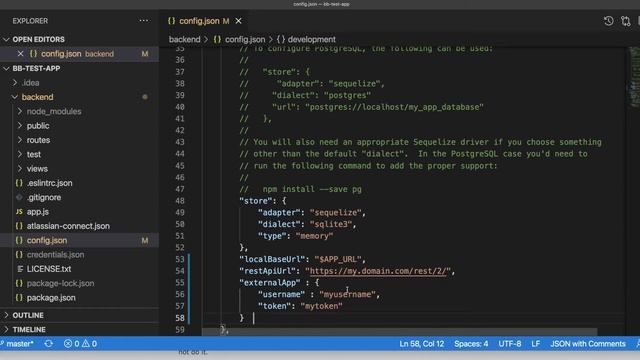Change language mode JSON with Comments

click(x=588, y=344)
